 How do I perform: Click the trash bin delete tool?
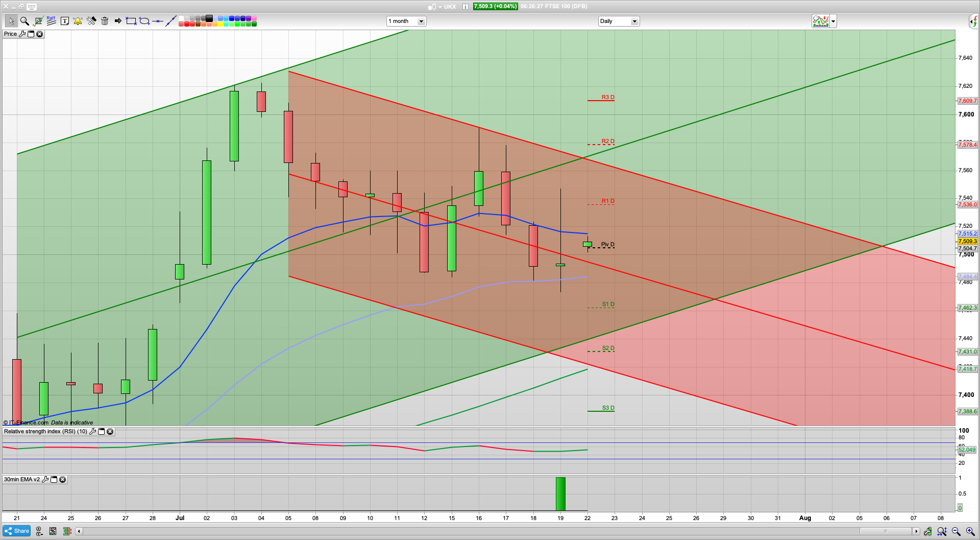tap(105, 21)
